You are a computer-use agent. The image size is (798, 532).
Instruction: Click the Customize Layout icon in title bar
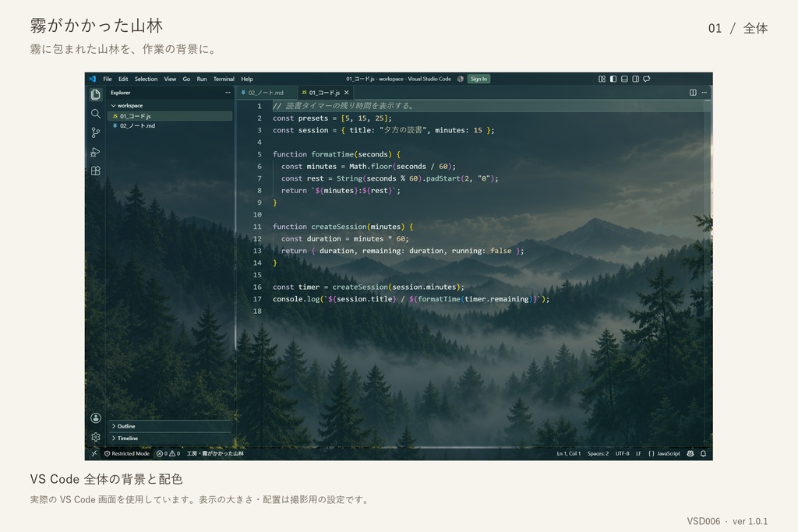602,79
